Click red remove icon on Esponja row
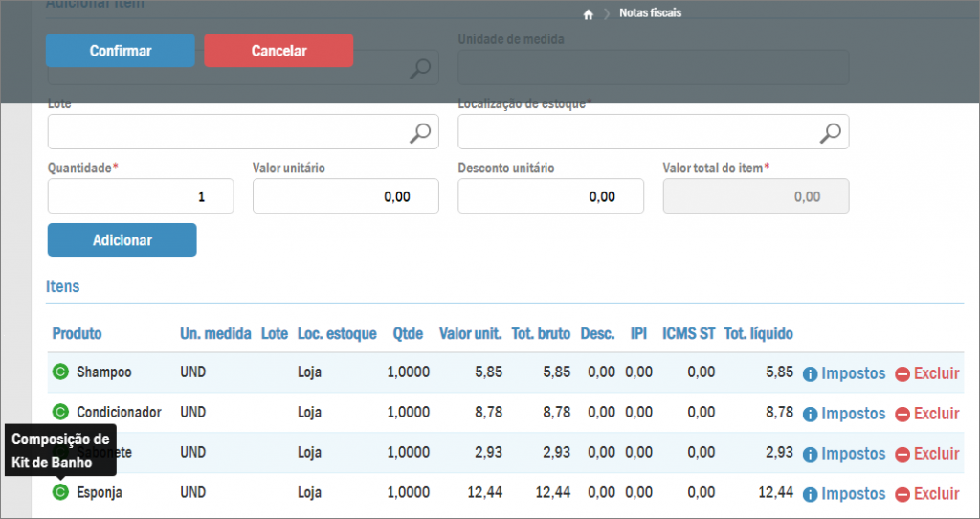 [x=902, y=494]
